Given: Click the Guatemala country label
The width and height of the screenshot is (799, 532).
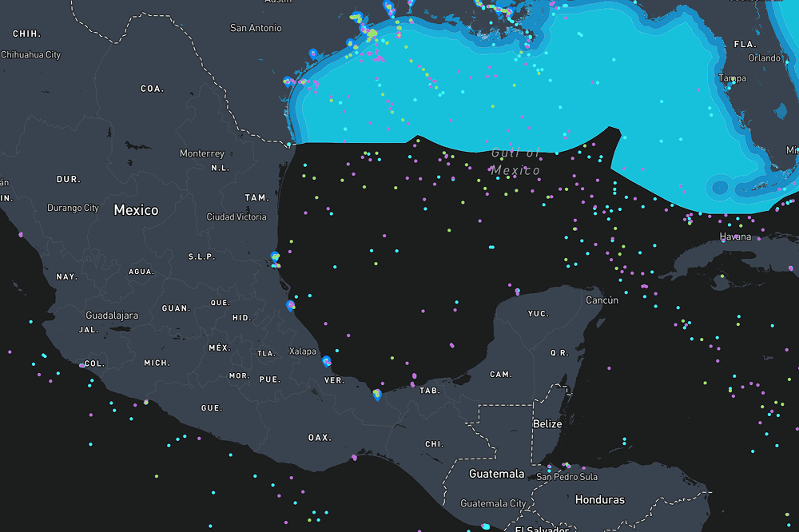Looking at the screenshot, I should coord(496,474).
